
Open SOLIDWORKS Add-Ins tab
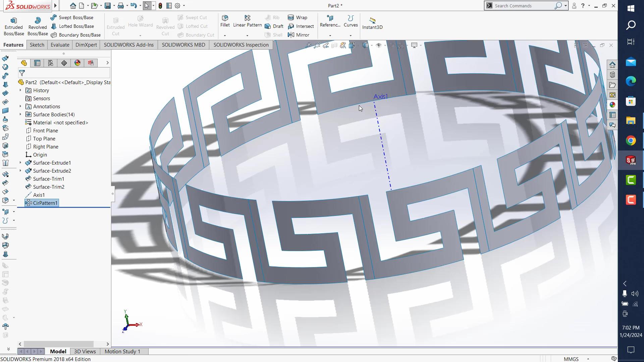point(129,45)
